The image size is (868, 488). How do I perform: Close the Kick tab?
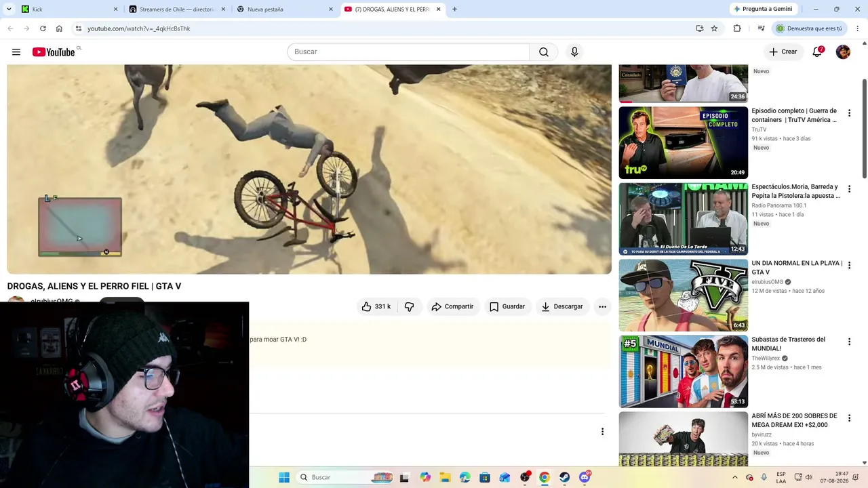click(115, 9)
